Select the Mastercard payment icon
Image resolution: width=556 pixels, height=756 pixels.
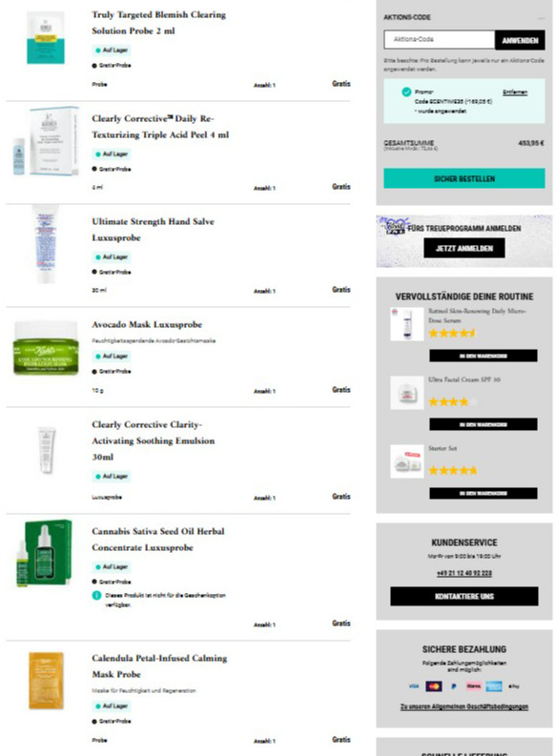(434, 686)
